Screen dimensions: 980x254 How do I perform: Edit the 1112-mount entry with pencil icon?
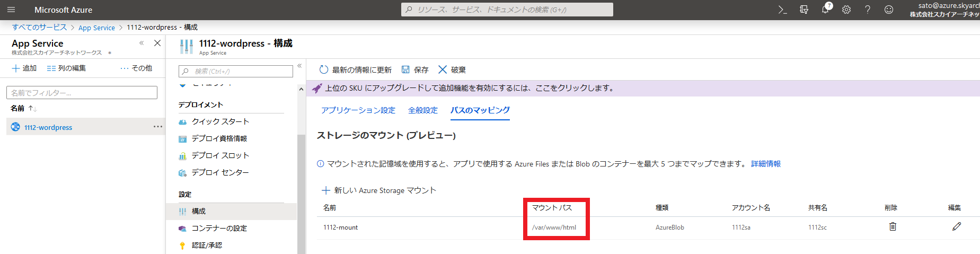pos(957,226)
